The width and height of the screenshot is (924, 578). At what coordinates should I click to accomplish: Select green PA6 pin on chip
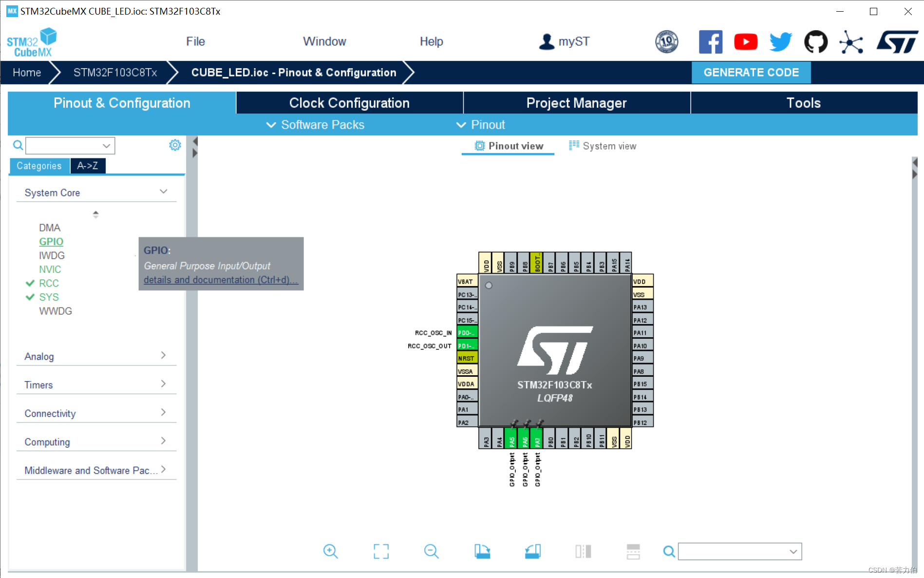[524, 438]
